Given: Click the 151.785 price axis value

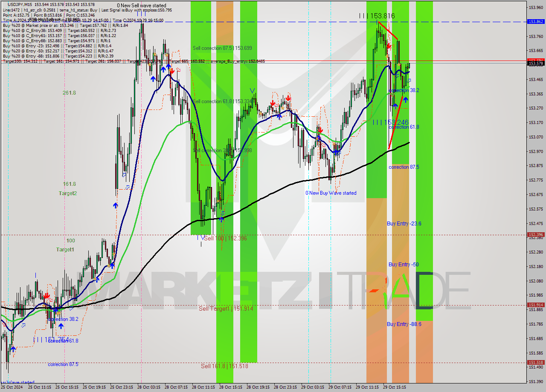Looking at the screenshot, I should click(x=536, y=324).
